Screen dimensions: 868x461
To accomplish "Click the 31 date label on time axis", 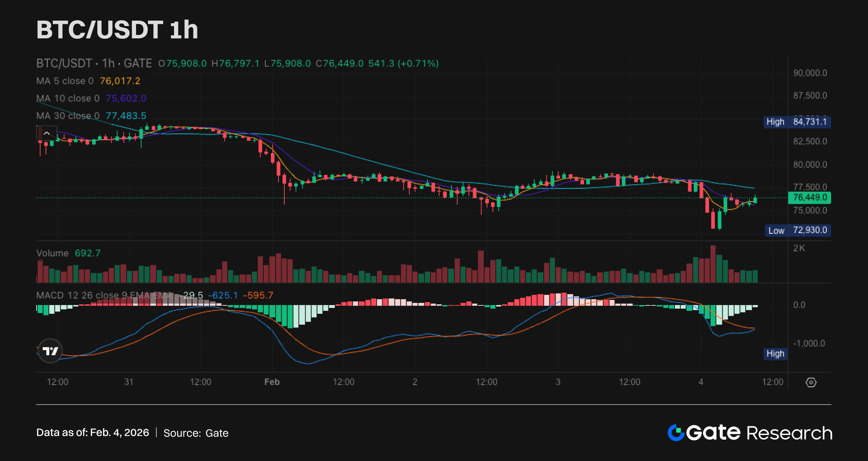I will pos(129,382).
